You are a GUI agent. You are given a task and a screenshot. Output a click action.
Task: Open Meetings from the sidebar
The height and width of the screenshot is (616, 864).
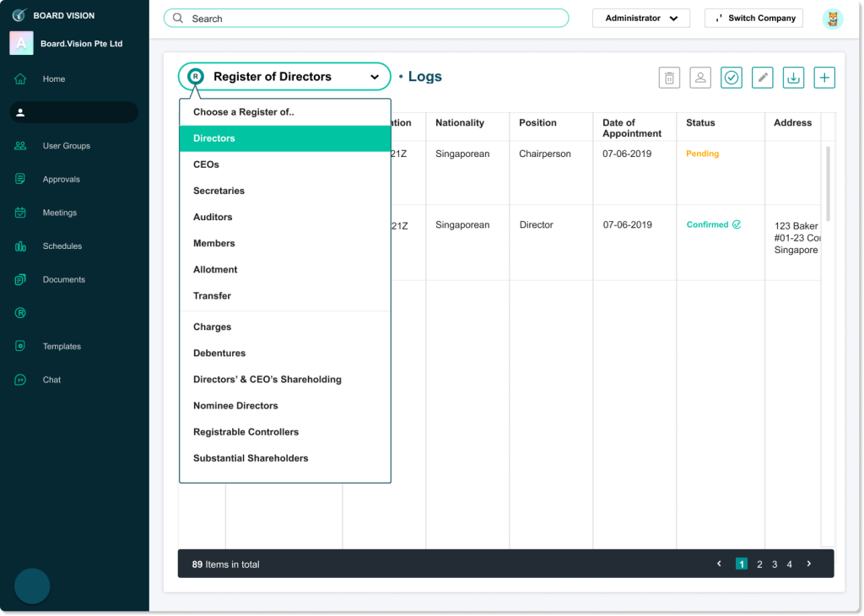59,213
